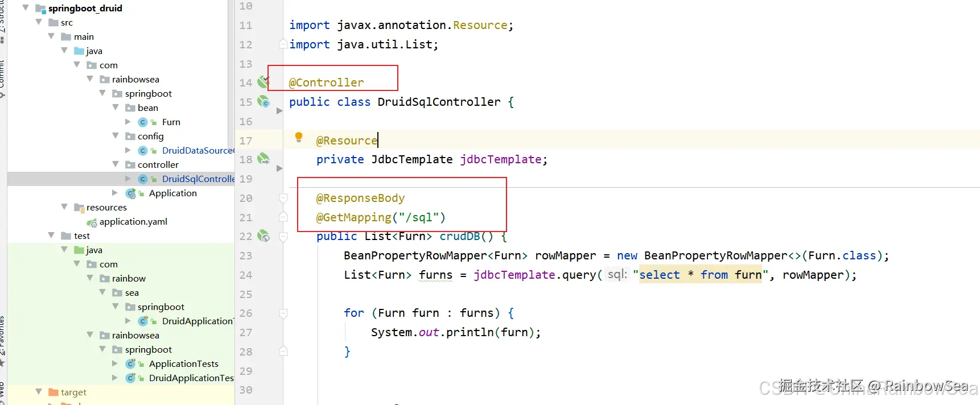
Task: Open DruidApplicationTes class under rainbowsea
Action: 191,378
